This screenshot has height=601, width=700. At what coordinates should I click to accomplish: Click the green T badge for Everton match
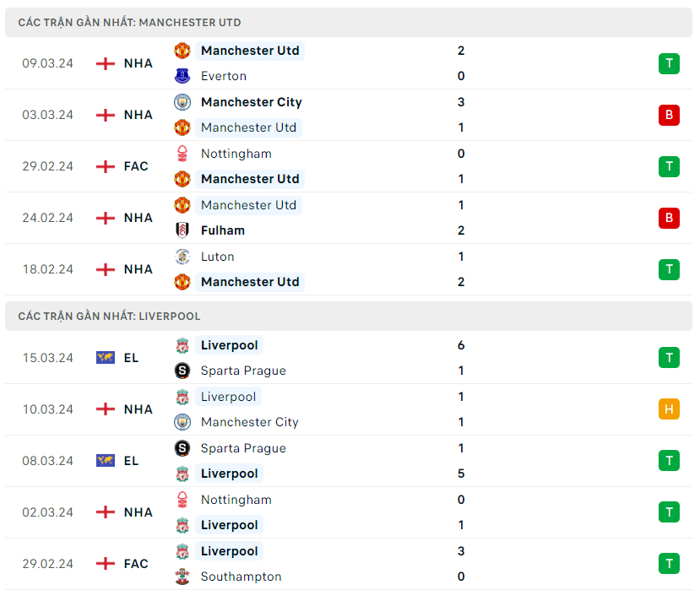(x=669, y=63)
